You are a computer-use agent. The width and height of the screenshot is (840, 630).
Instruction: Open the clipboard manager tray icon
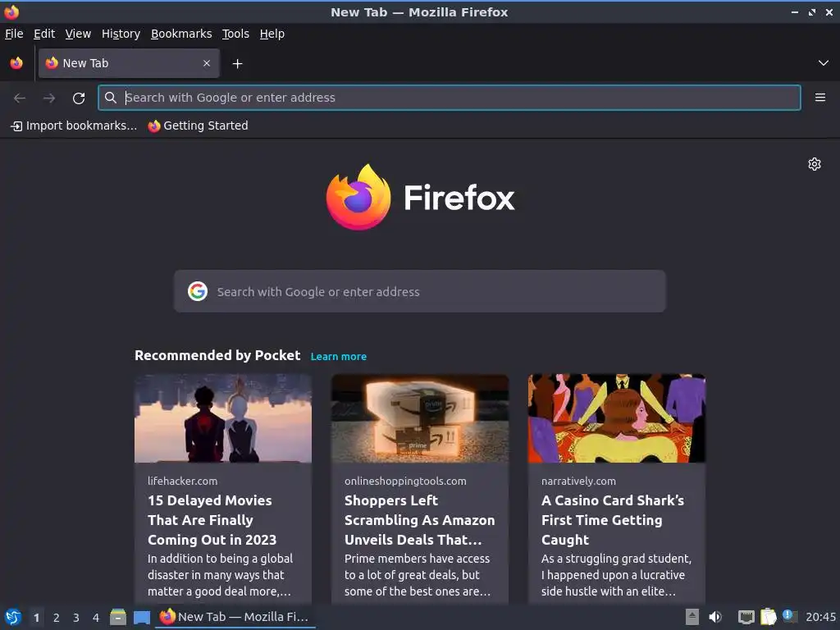(768, 617)
